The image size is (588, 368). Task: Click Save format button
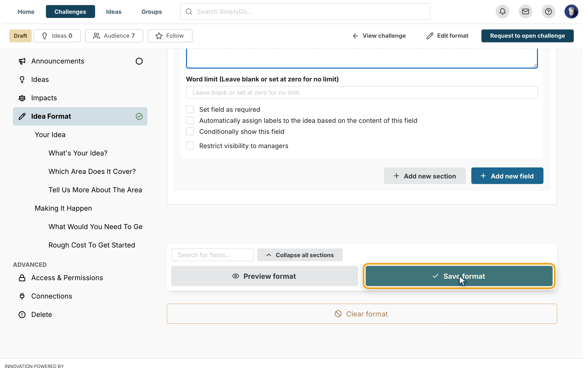[459, 276]
